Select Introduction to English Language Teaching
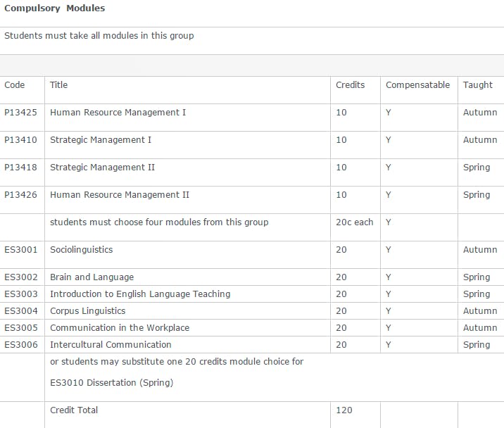 click(140, 294)
